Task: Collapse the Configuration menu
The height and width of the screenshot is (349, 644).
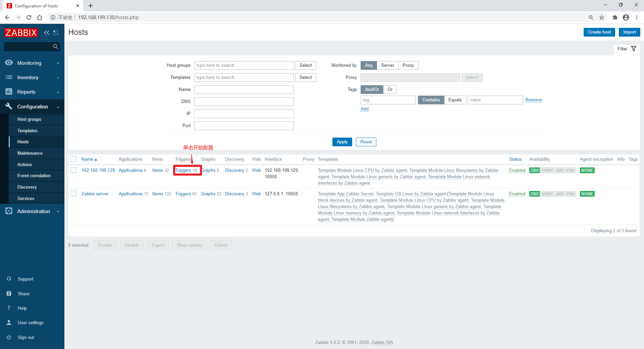Action: 32,106
